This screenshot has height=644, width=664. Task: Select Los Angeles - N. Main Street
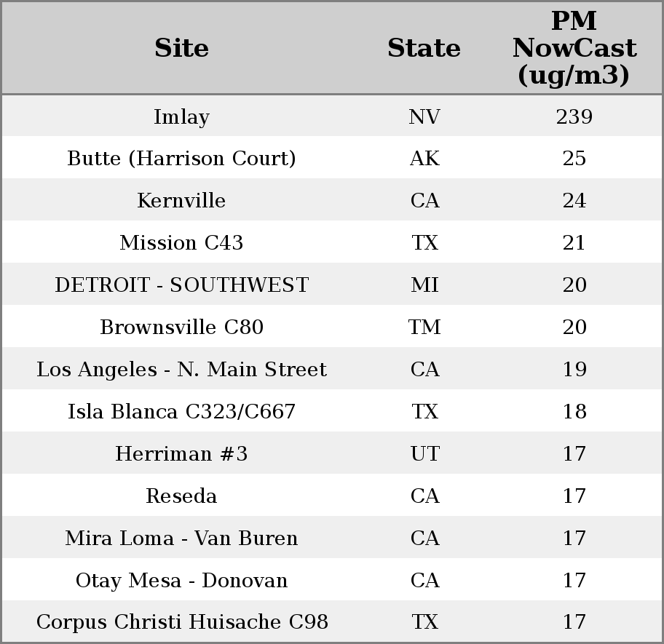(181, 370)
